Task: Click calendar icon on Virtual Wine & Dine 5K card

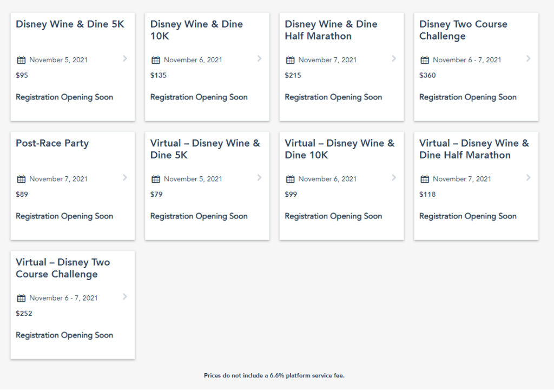Action: (156, 179)
